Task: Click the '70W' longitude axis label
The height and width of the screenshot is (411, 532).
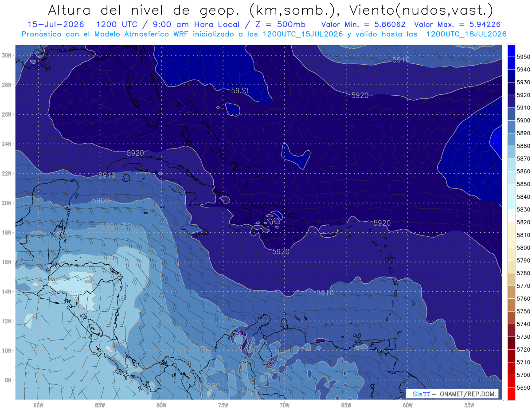Action: click(285, 405)
